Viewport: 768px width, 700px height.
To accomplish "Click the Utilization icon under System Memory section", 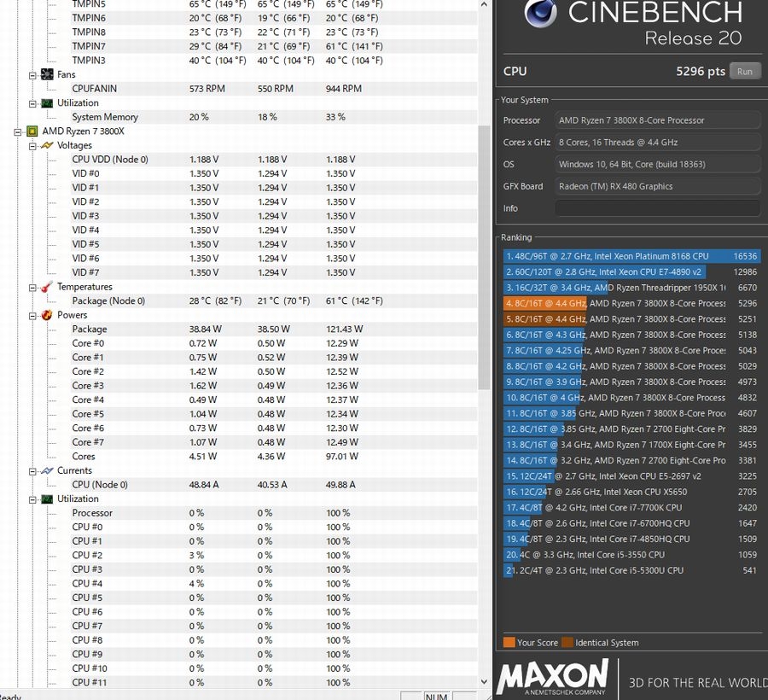I will pyautogui.click(x=47, y=103).
